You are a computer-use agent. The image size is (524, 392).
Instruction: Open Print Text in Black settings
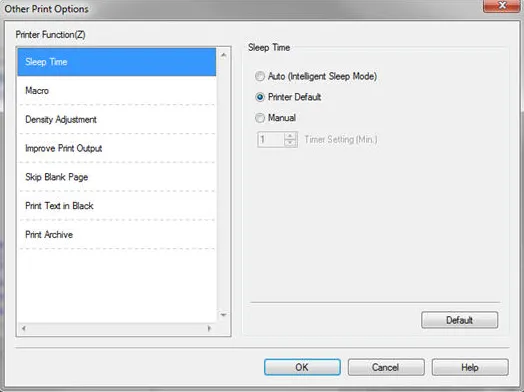[117, 206]
